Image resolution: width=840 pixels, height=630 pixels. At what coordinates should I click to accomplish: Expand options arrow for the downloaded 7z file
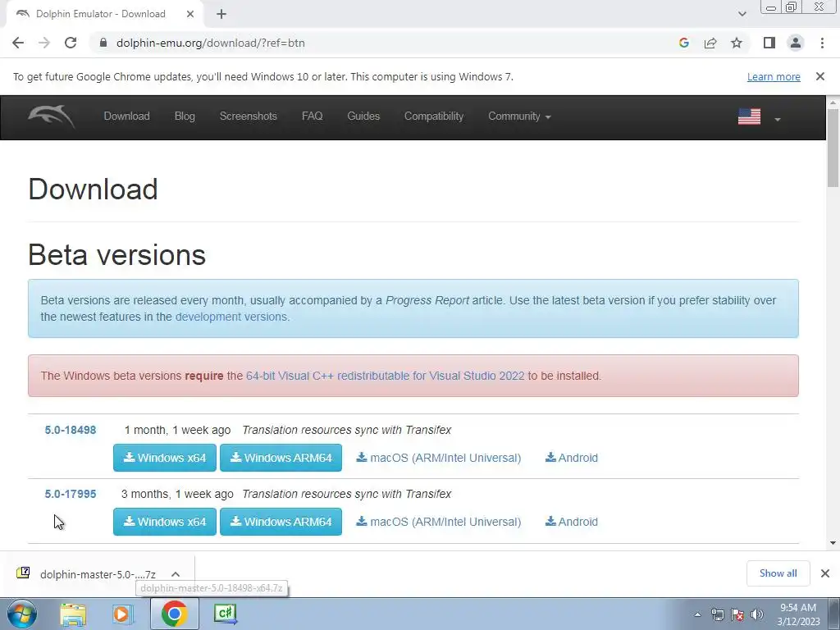pos(176,574)
